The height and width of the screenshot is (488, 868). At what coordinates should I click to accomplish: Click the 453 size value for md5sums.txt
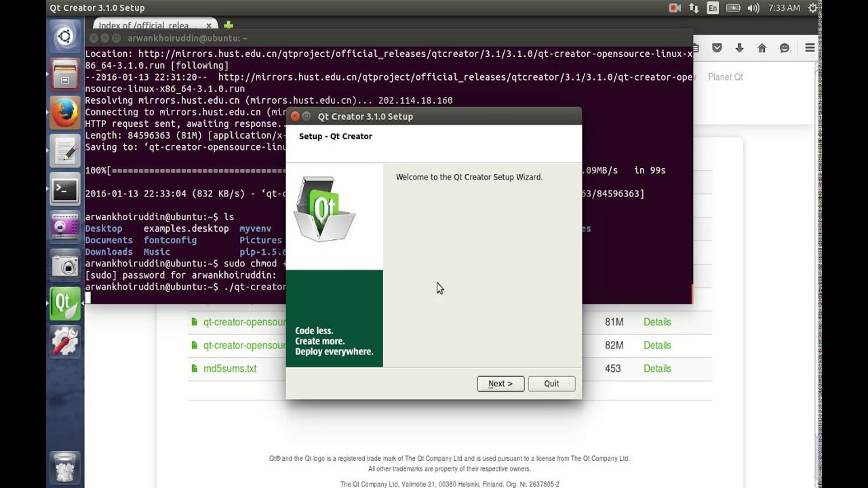point(613,369)
